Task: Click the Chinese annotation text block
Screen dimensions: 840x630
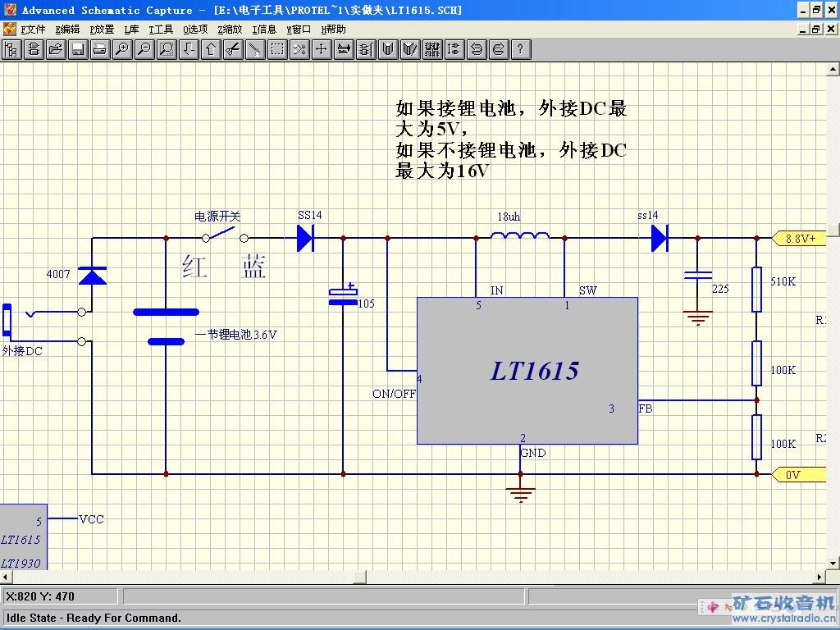Action: (x=511, y=139)
